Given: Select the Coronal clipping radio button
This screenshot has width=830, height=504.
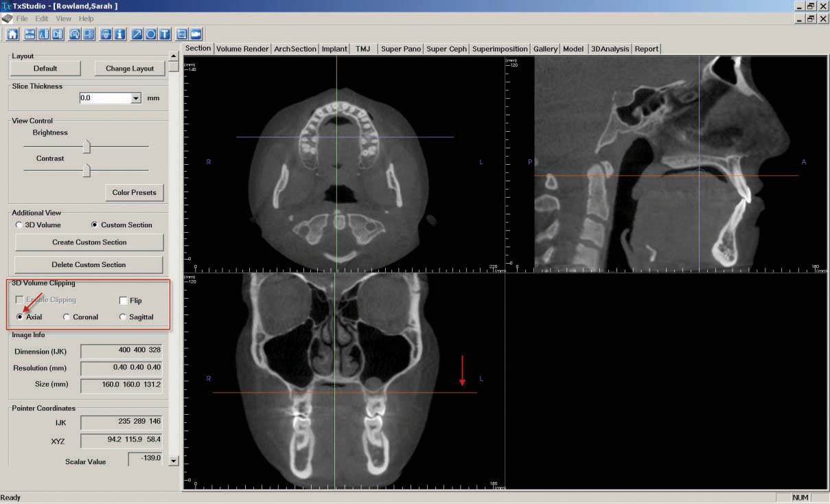Looking at the screenshot, I should [67, 317].
